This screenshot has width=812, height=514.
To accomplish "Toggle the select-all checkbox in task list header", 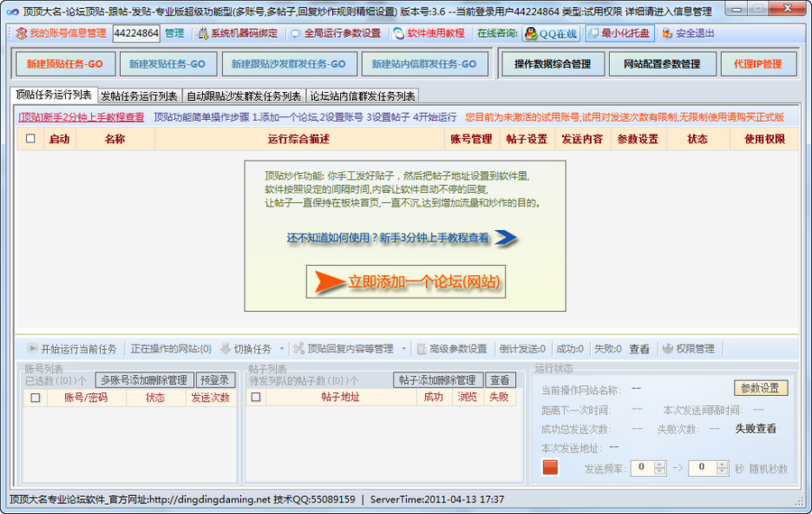I will coord(31,139).
